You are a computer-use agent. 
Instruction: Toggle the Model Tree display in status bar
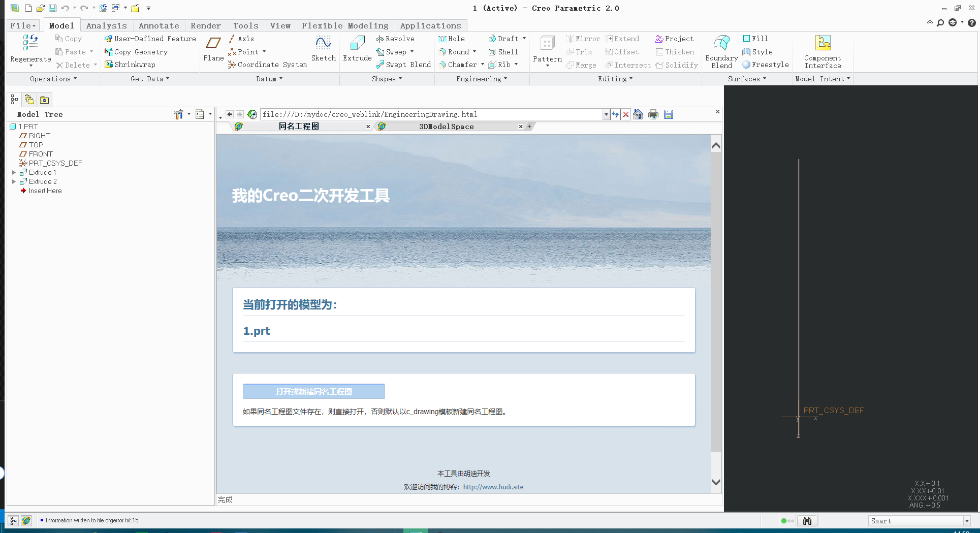[13, 520]
